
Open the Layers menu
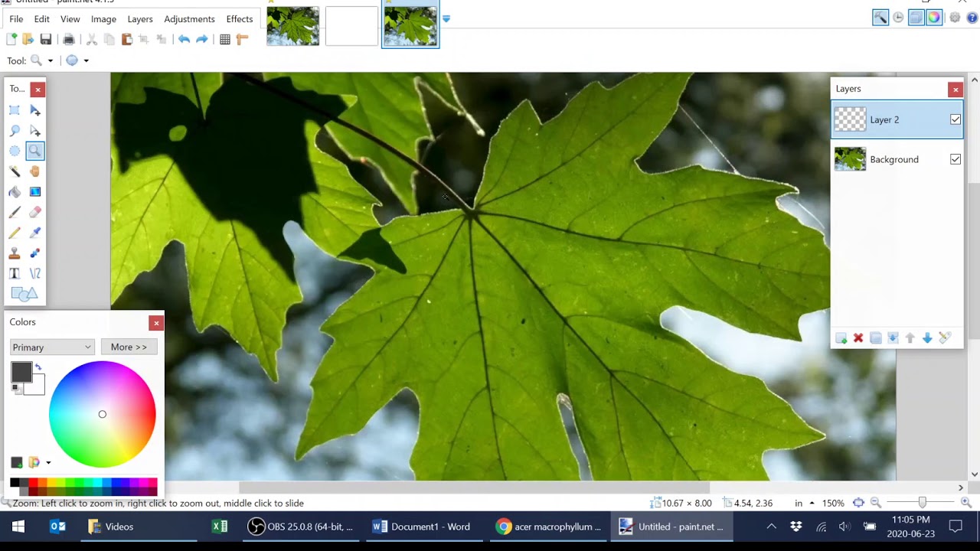tap(140, 19)
